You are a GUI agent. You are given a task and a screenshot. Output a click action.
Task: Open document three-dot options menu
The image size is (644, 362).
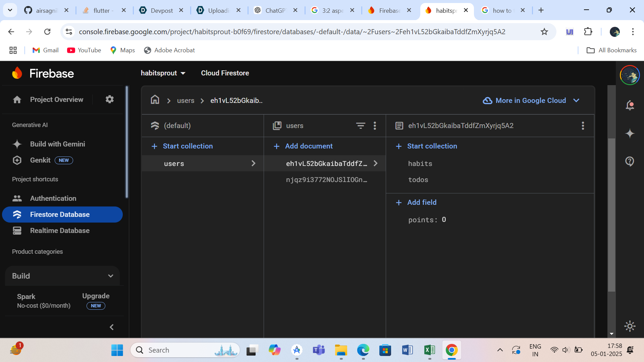pyautogui.click(x=583, y=126)
